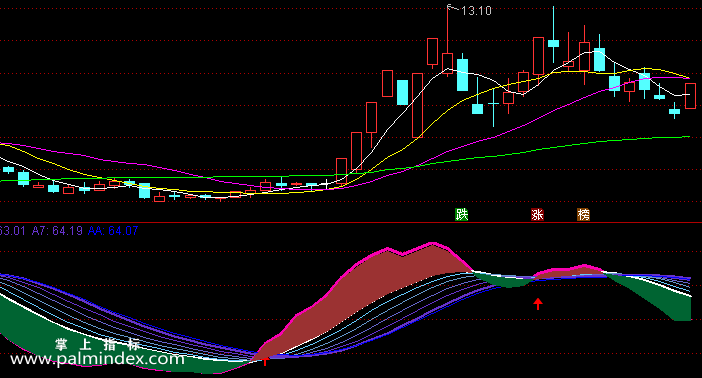The image size is (702, 378).
Task: Click the red divider line between chart and indicator
Action: [351, 223]
